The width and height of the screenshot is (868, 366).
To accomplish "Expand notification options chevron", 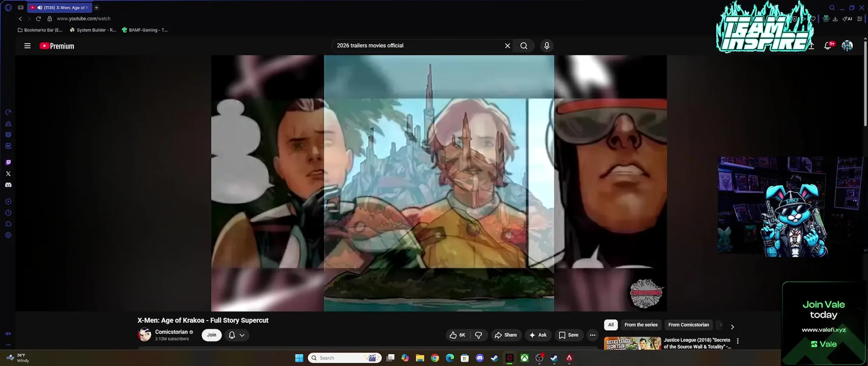I will 242,335.
